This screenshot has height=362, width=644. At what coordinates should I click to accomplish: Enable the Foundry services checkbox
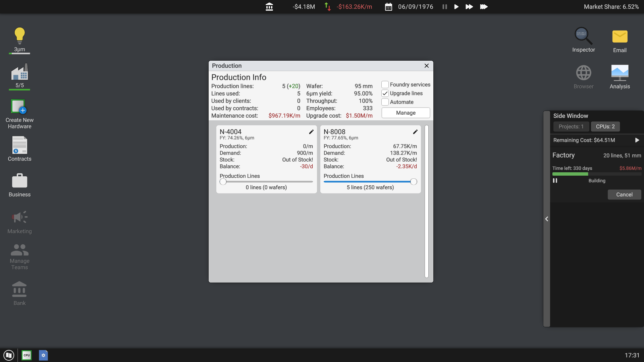(x=385, y=84)
